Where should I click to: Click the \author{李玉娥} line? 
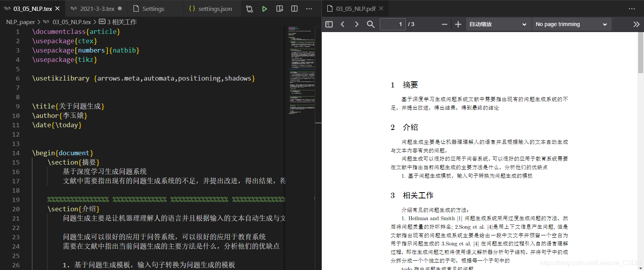[60, 116]
